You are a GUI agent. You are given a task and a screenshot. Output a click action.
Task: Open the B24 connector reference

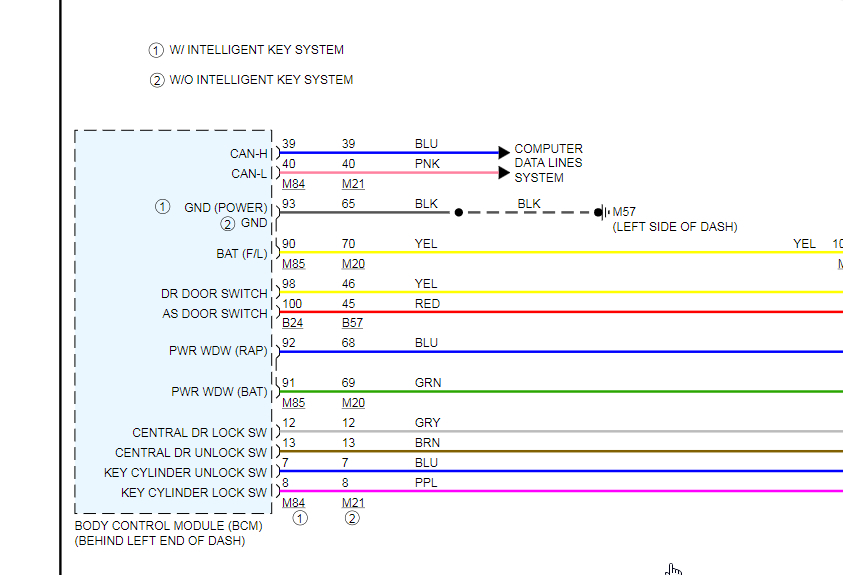pyautogui.click(x=292, y=323)
